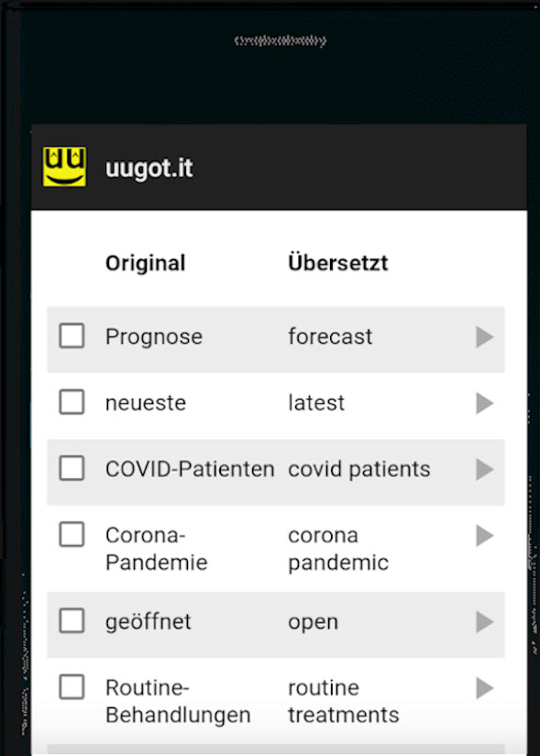Screen dimensions: 540x756
Task: Play pronunciation of "geöffnet"
Action: click(485, 621)
